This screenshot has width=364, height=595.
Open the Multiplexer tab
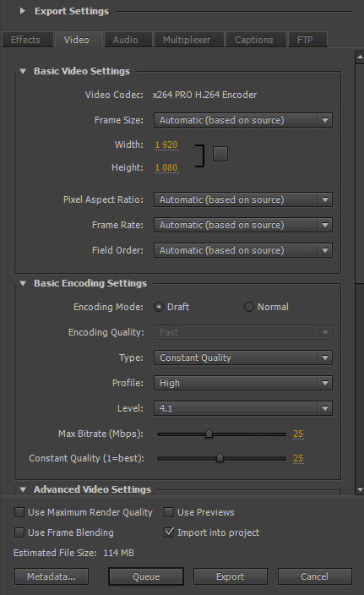point(188,40)
